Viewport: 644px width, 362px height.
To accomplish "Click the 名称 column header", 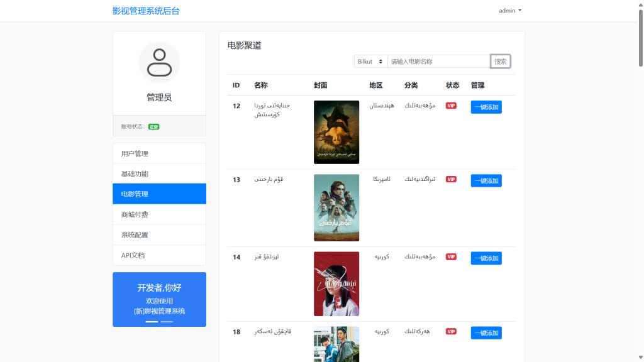I will point(261,85).
